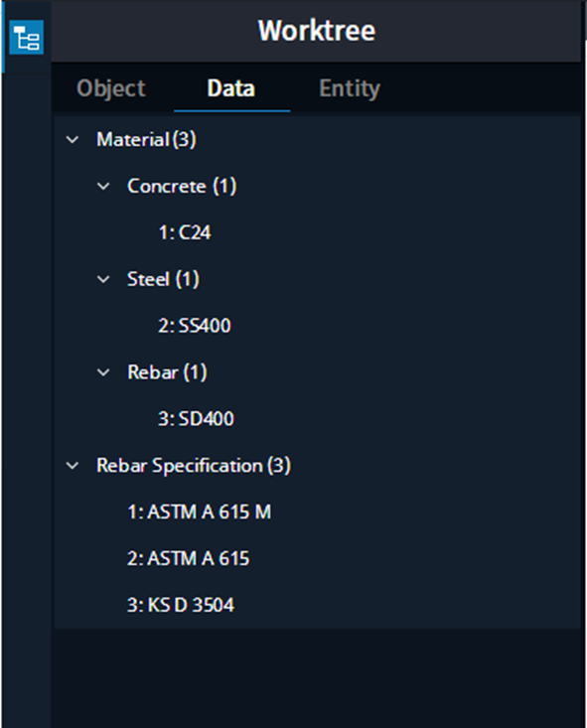Switch to the Object tab
This screenshot has height=728, width=587.
point(111,88)
